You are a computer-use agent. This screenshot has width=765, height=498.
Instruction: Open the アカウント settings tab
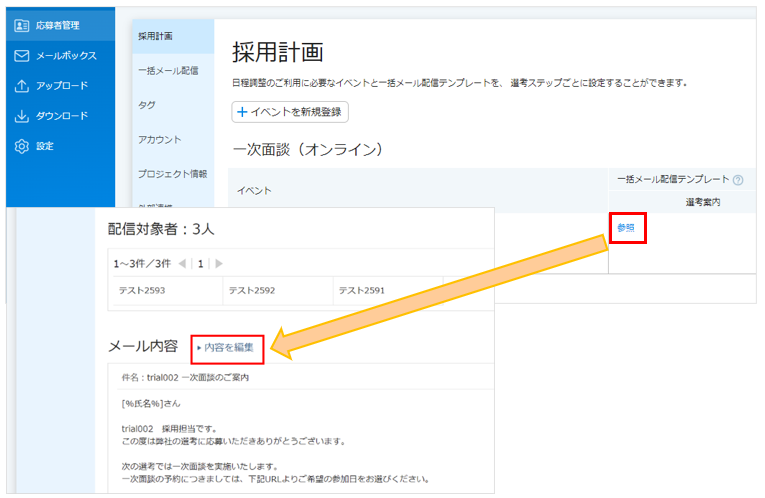(173, 139)
